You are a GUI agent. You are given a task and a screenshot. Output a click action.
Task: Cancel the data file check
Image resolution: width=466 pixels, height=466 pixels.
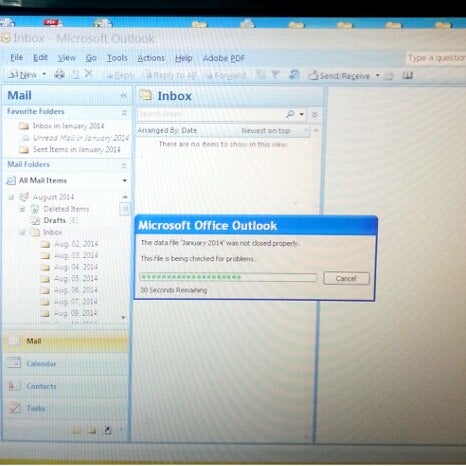tap(346, 278)
